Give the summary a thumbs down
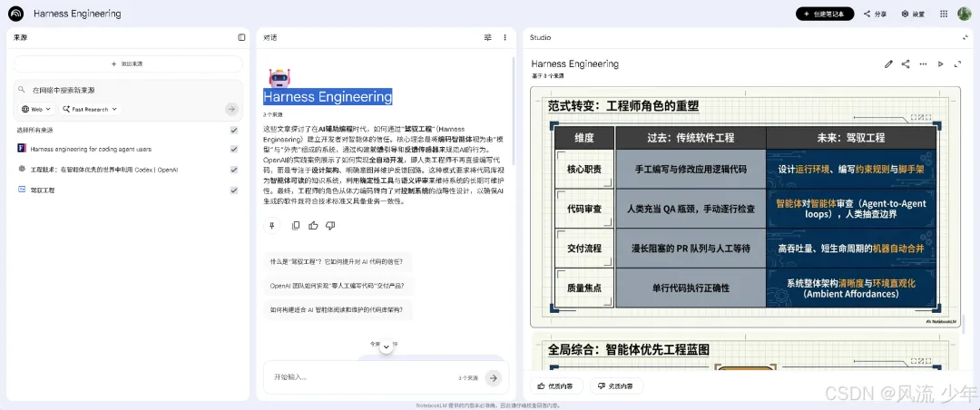The image size is (980, 410). [x=330, y=226]
